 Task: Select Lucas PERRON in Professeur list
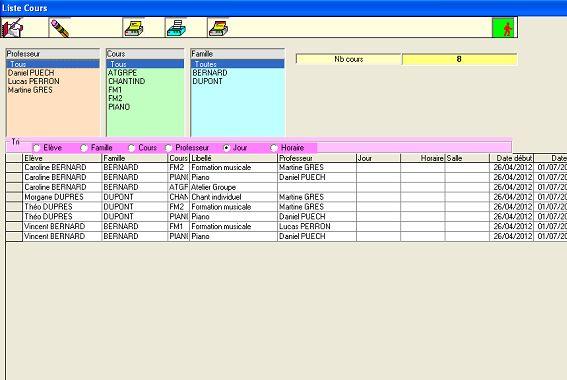[x=53, y=81]
